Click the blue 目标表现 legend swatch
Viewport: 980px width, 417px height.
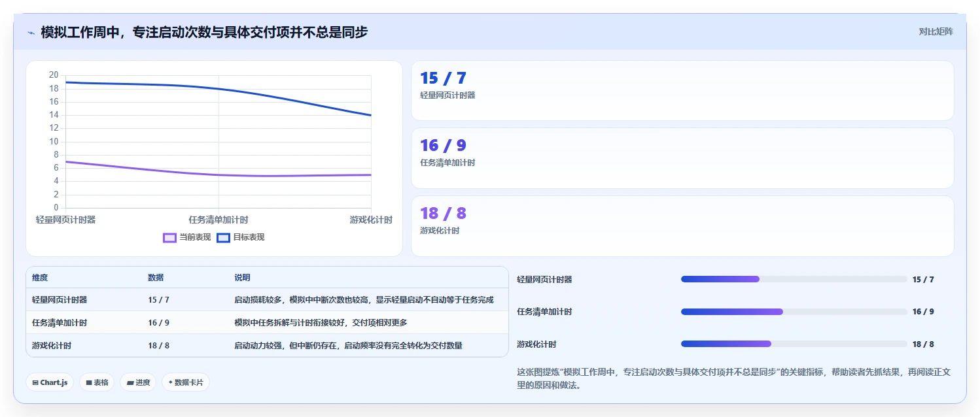coord(223,237)
